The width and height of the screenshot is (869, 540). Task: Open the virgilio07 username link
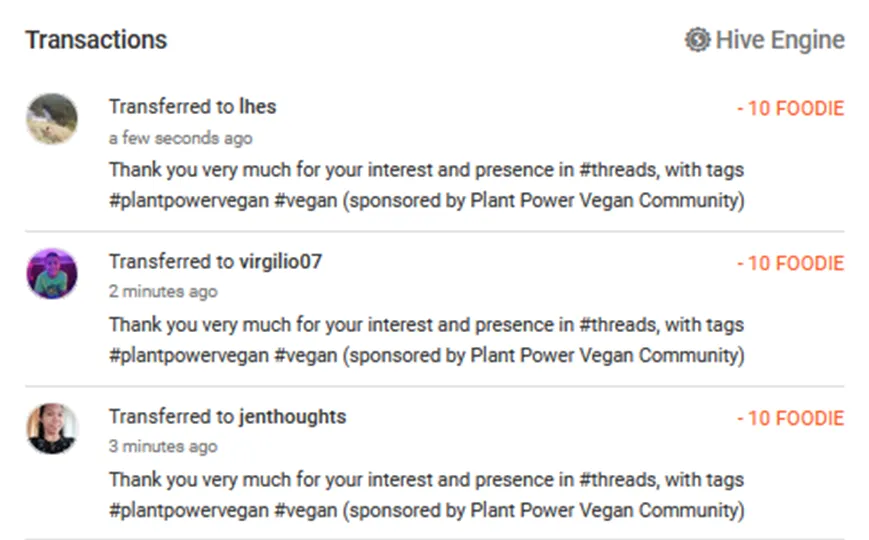(x=280, y=262)
